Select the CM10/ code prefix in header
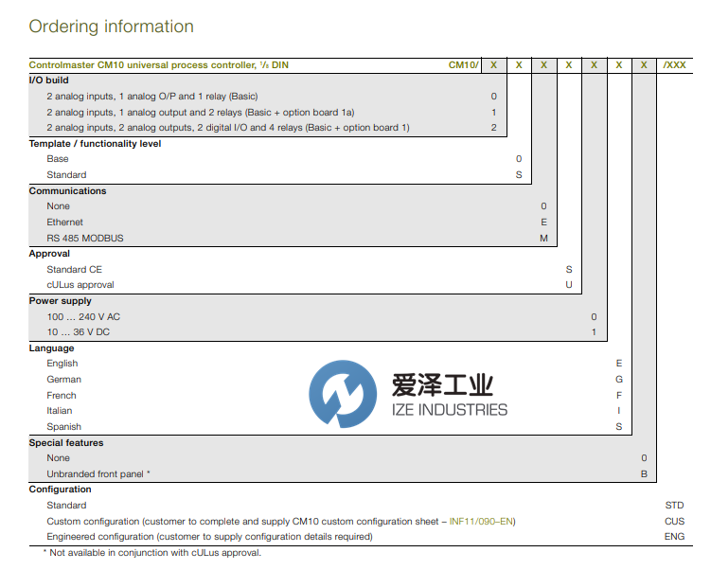 (x=463, y=65)
